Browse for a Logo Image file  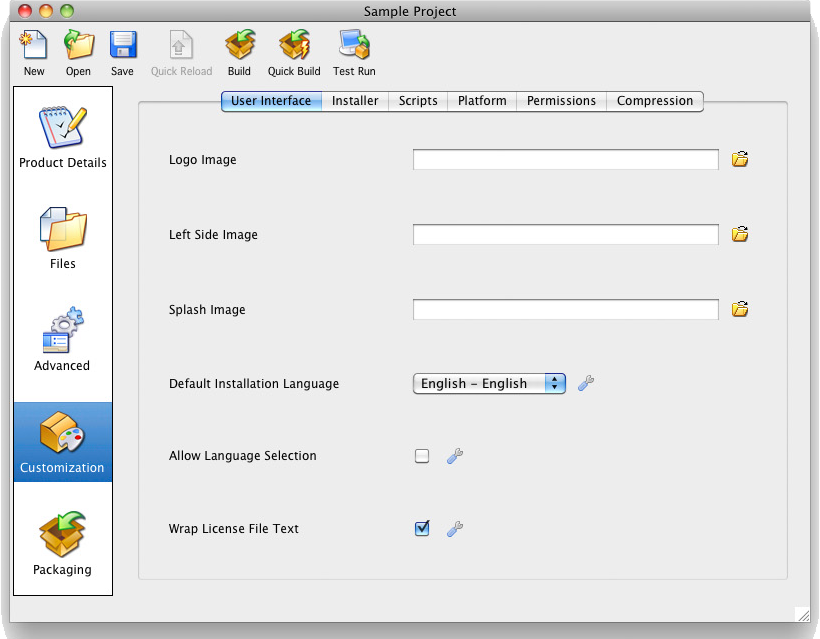pos(739,159)
